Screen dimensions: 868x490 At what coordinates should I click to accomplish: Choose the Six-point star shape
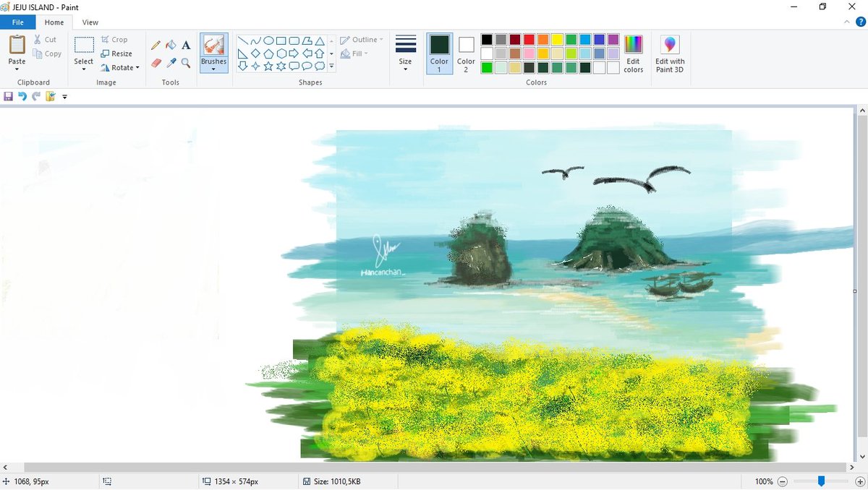[281, 66]
